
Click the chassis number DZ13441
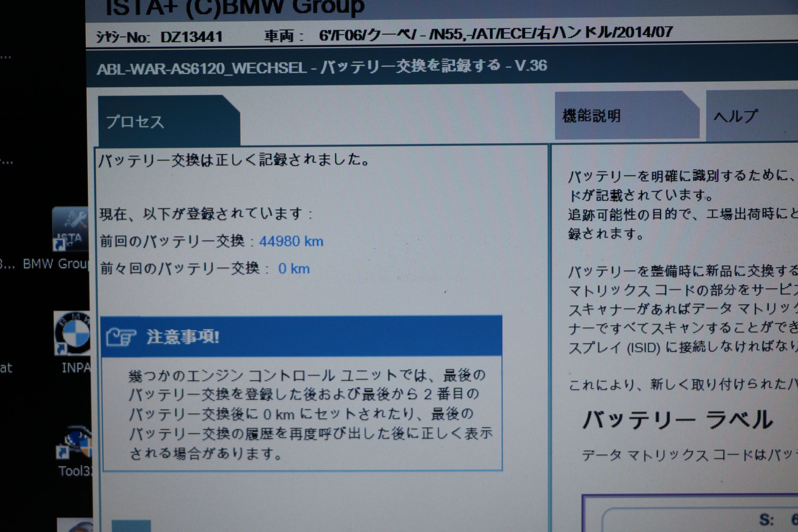192,37
